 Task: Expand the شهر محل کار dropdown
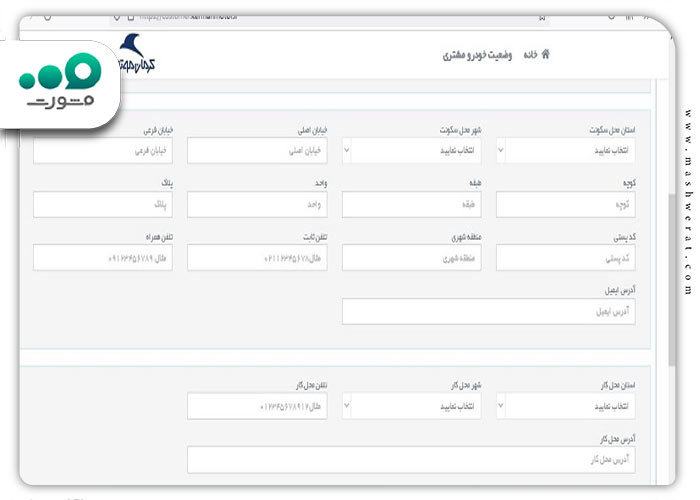coord(412,406)
